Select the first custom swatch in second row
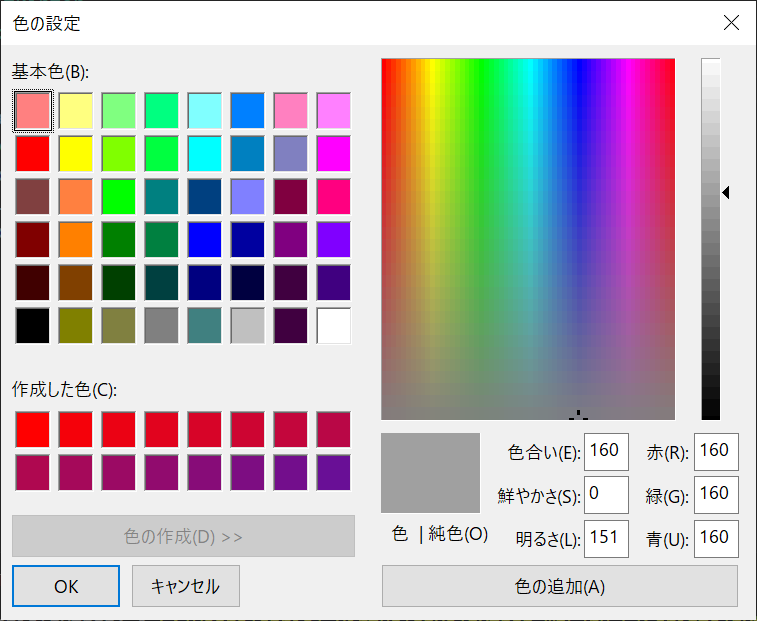This screenshot has width=757, height=621. [32, 472]
